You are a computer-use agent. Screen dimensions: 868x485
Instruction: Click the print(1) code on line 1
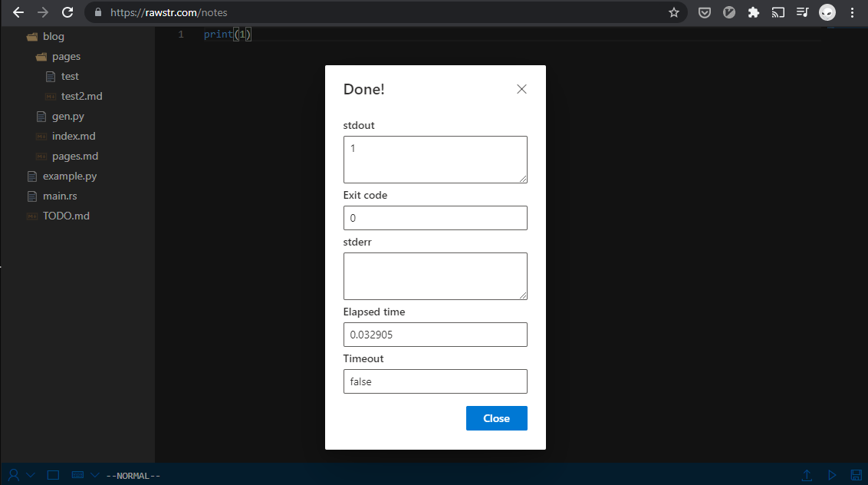[x=228, y=35]
